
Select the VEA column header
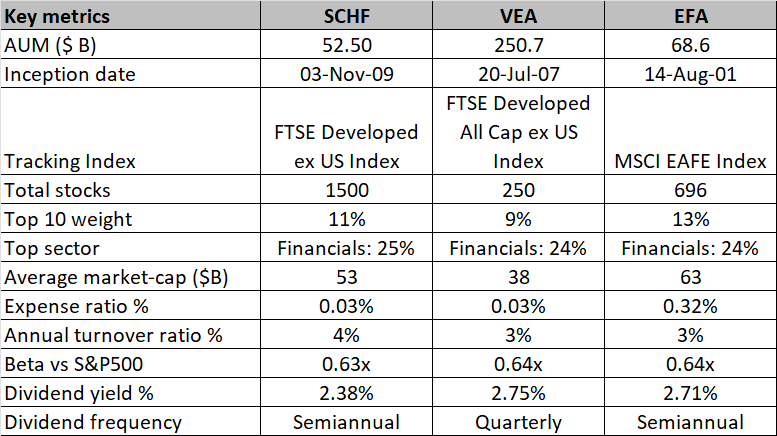tap(516, 17)
